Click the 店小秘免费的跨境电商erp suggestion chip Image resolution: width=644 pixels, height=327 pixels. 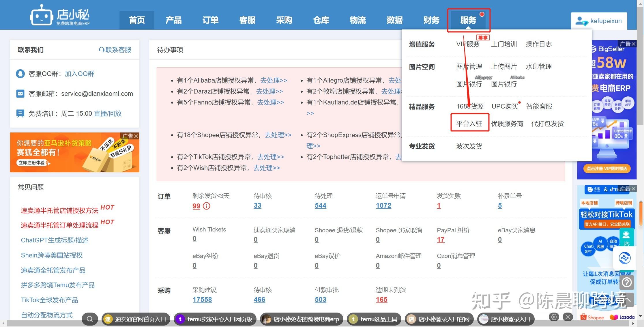click(x=302, y=319)
